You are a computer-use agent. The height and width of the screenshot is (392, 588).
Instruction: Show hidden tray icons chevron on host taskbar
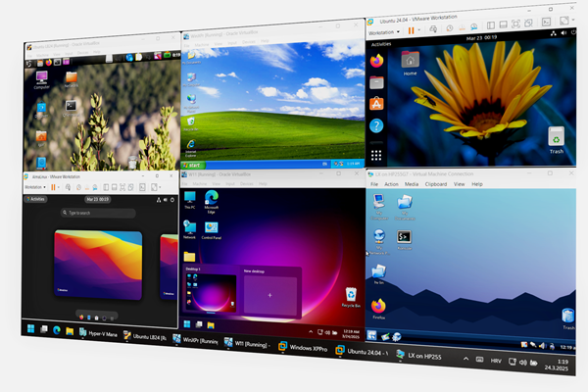click(465, 359)
